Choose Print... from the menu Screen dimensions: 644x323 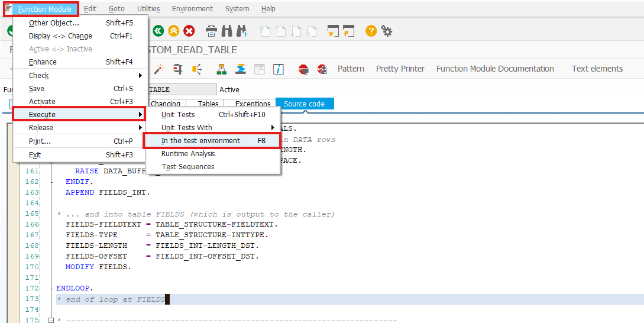(x=81, y=141)
